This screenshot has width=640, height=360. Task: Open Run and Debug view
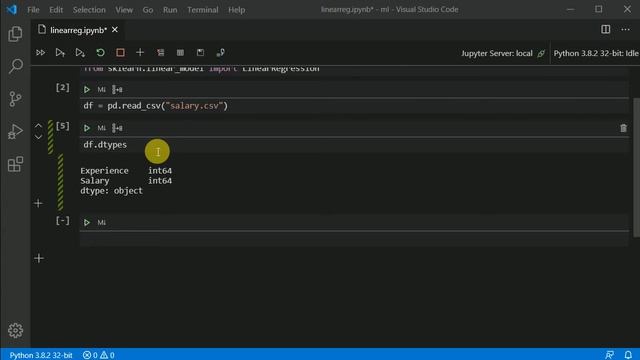[15, 131]
